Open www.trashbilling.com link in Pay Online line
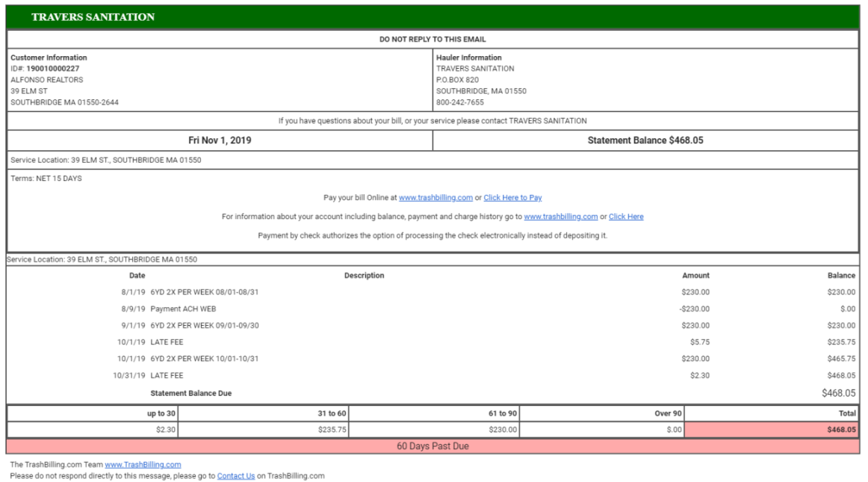Viewport: 868px width, 482px height. tap(435, 198)
